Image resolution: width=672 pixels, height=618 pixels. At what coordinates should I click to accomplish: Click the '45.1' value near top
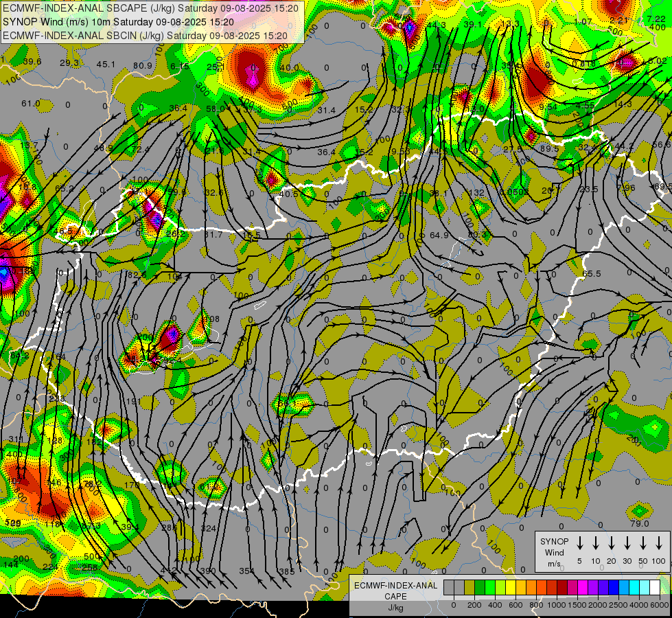click(106, 65)
